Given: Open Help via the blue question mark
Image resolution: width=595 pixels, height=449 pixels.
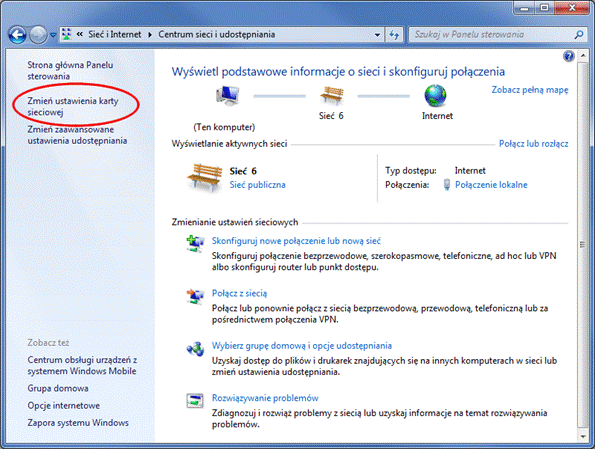Looking at the screenshot, I should 568,57.
